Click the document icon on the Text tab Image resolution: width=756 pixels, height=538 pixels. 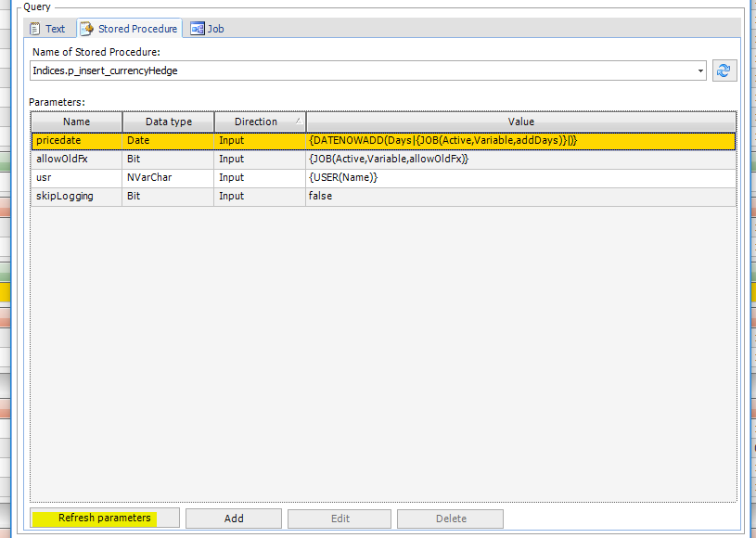tap(35, 29)
